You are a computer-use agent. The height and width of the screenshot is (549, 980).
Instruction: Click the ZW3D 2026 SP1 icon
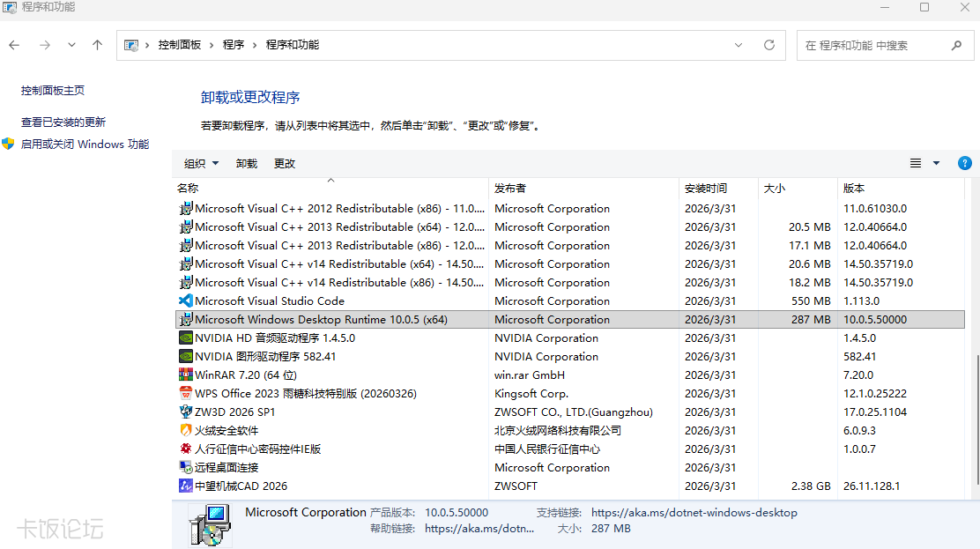[x=186, y=412]
